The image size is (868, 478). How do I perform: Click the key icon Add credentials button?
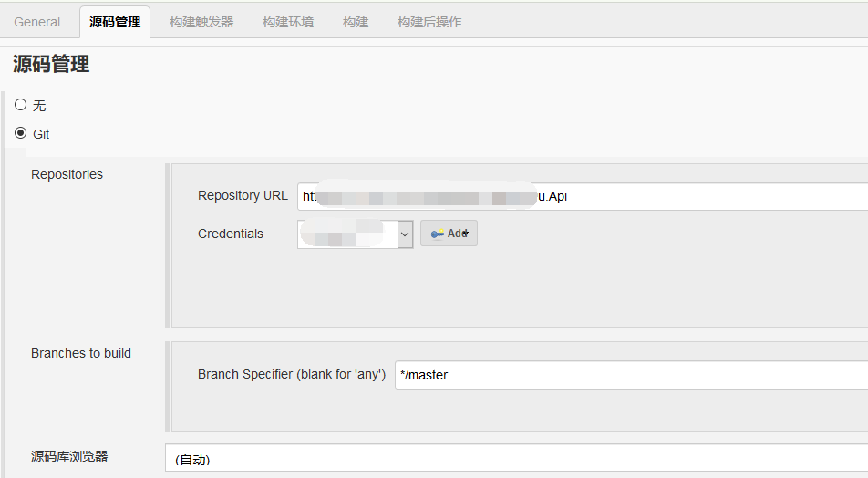point(449,234)
